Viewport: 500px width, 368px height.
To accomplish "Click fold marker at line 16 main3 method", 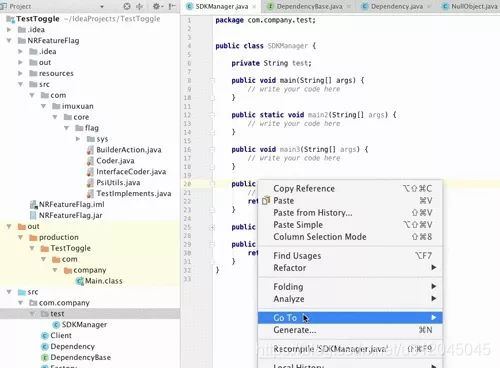I will [x=212, y=149].
